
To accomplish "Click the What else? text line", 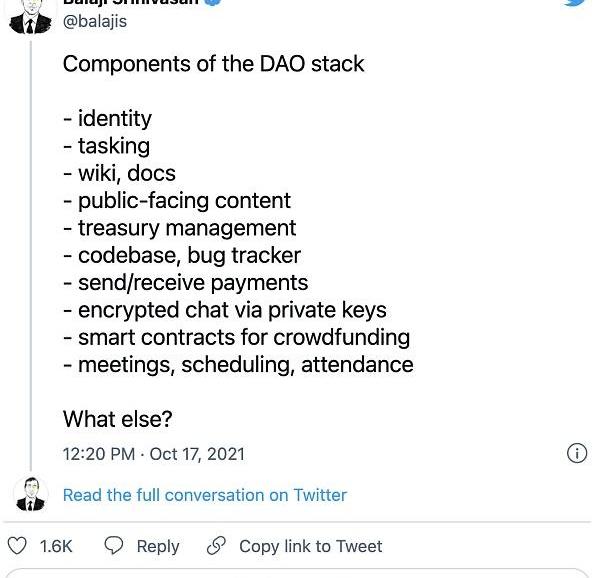I will click(118, 419).
